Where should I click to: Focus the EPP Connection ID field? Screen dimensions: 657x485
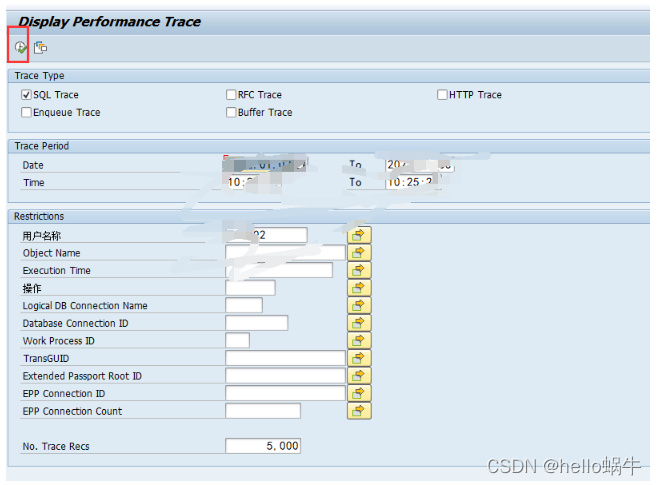(x=285, y=393)
